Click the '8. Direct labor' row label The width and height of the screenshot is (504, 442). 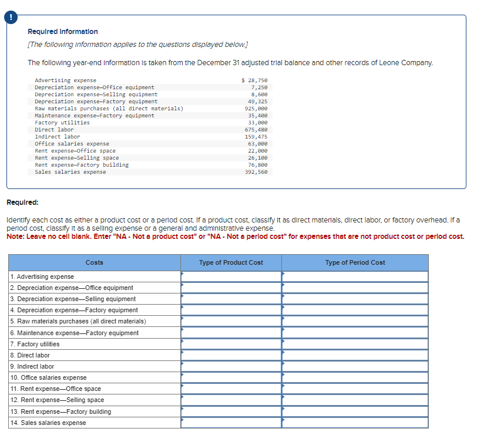point(30,355)
